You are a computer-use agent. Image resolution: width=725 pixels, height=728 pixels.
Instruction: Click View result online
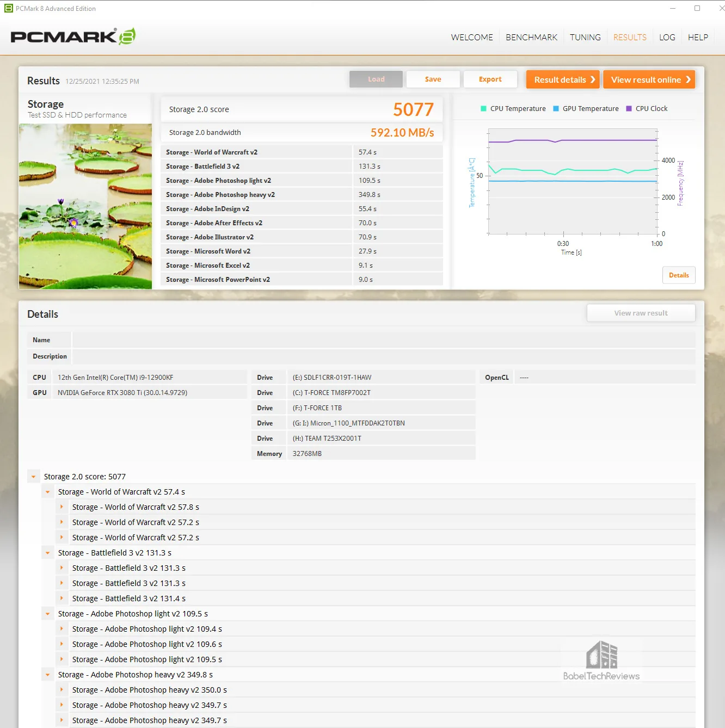(x=649, y=79)
